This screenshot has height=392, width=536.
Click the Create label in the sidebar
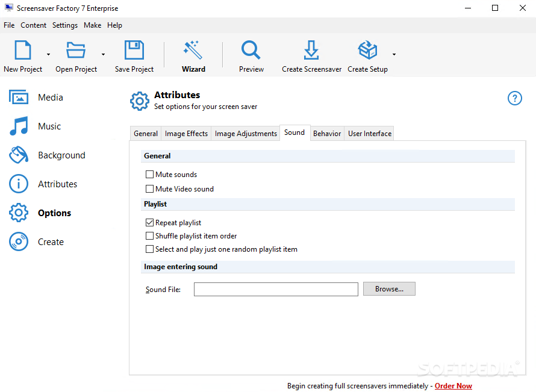(51, 241)
